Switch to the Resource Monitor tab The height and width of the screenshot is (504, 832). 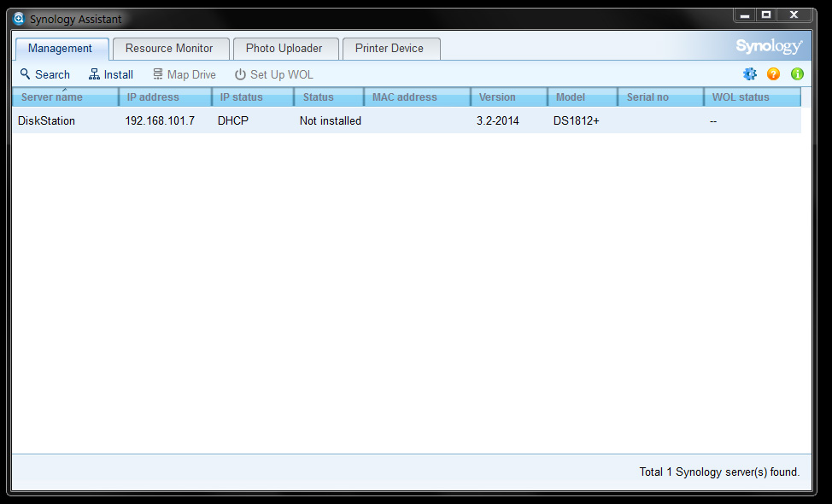click(x=171, y=49)
